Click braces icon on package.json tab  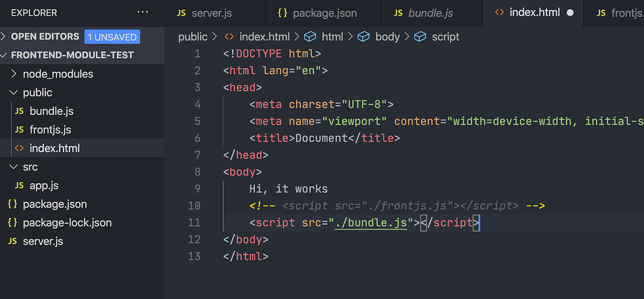(x=282, y=13)
